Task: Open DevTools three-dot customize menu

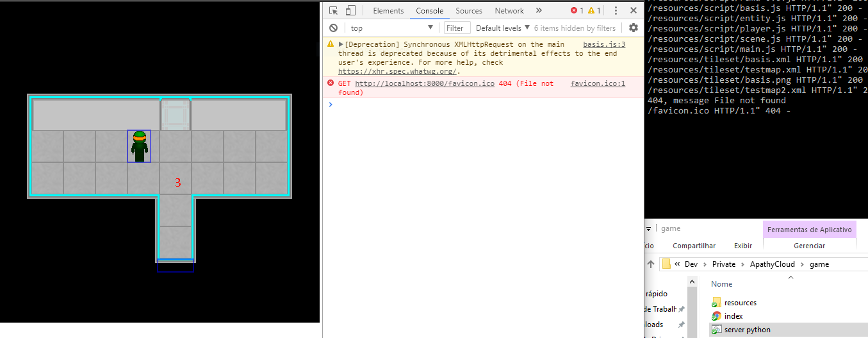Action: pos(616,10)
